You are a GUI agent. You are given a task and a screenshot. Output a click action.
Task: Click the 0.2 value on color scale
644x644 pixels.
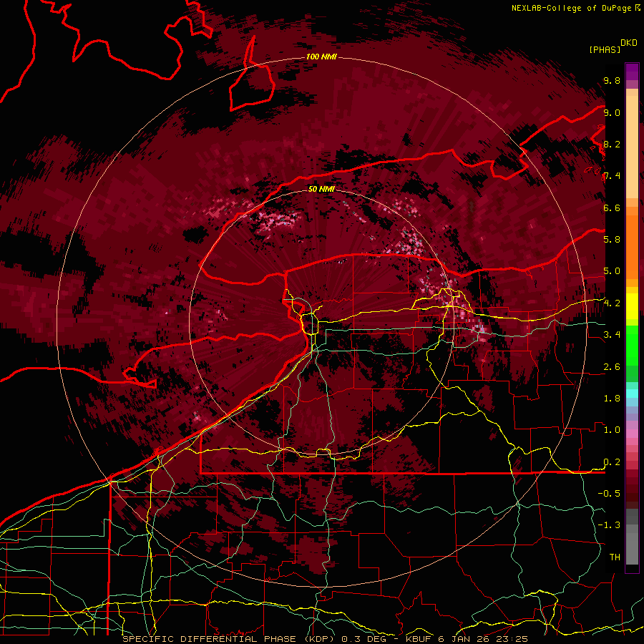pos(612,462)
